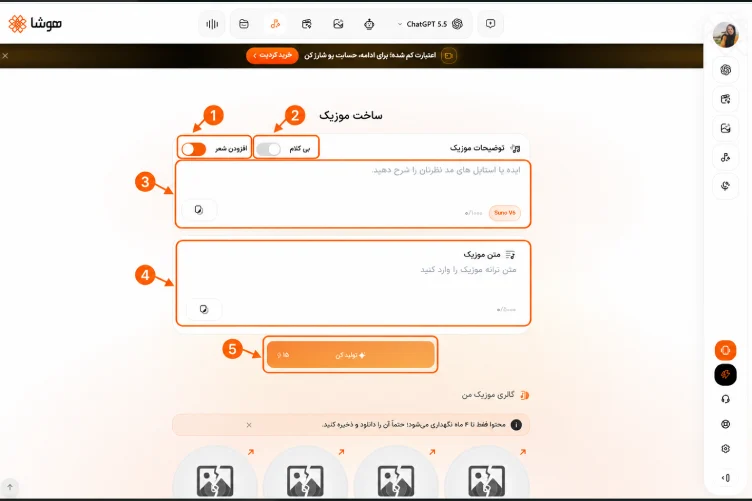Open the user profile avatar

click(725, 35)
